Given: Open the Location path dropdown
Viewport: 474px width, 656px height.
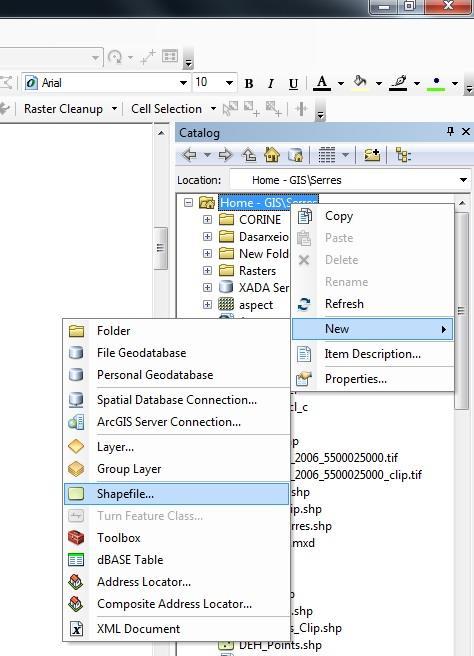Looking at the screenshot, I should point(463,180).
